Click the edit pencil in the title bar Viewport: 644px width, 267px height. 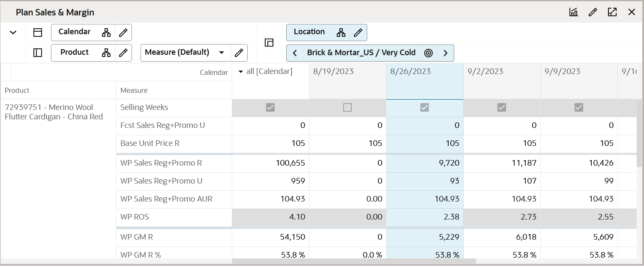point(593,12)
